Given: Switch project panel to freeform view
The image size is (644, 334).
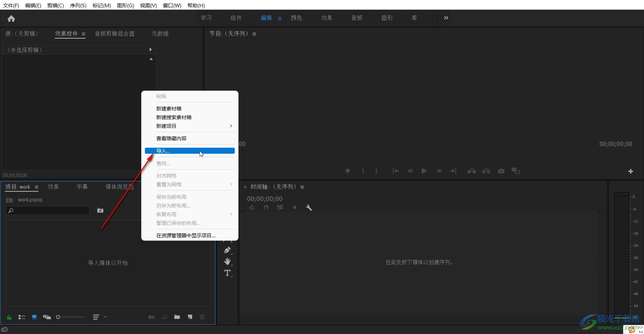Looking at the screenshot, I should [x=47, y=317].
